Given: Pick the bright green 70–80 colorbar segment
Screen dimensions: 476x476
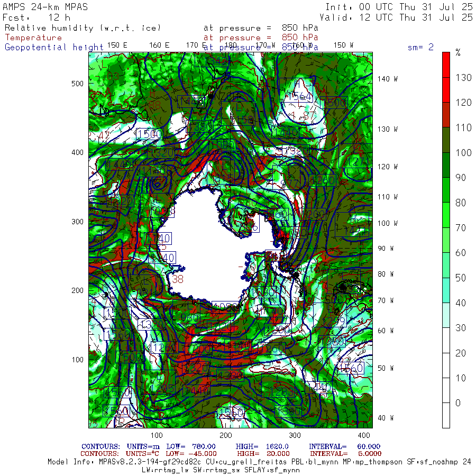Looking at the screenshot, I should pyautogui.click(x=446, y=215).
